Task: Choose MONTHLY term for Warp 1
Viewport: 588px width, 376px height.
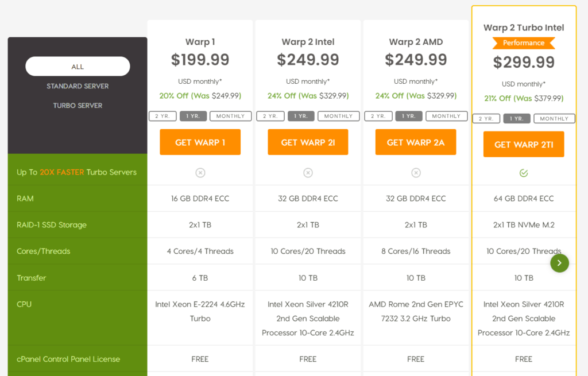Action: pyautogui.click(x=230, y=116)
